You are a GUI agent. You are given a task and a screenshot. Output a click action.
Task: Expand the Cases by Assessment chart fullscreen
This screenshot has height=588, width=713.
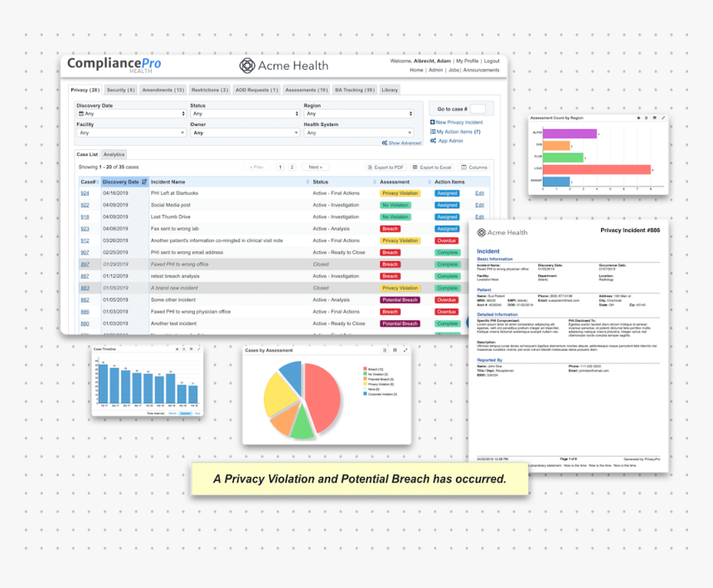(x=405, y=350)
